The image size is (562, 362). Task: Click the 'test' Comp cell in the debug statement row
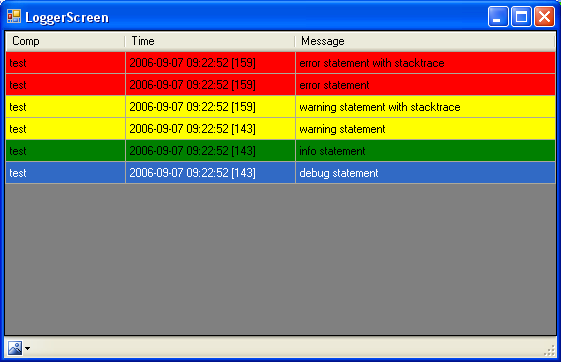[x=66, y=173]
